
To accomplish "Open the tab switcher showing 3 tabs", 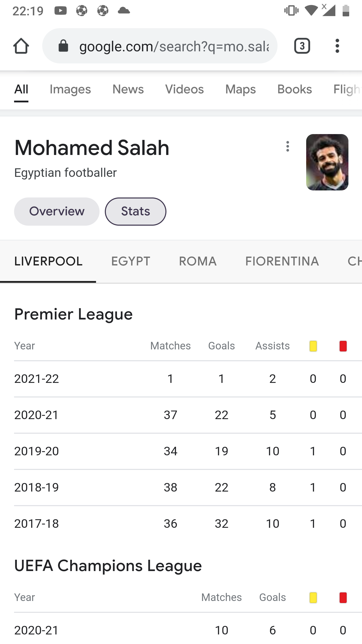I will point(302,46).
